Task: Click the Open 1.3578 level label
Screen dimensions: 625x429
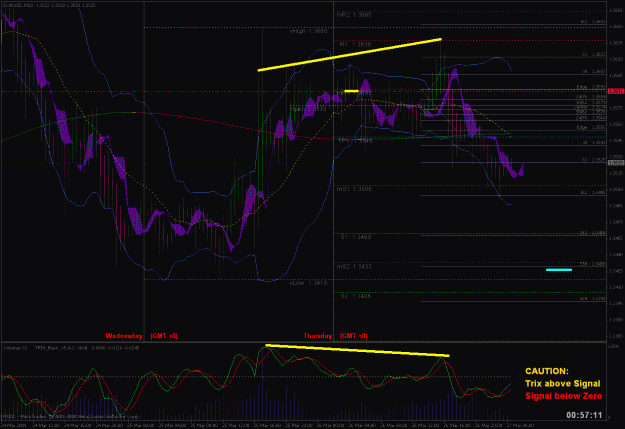Action: pos(308,109)
